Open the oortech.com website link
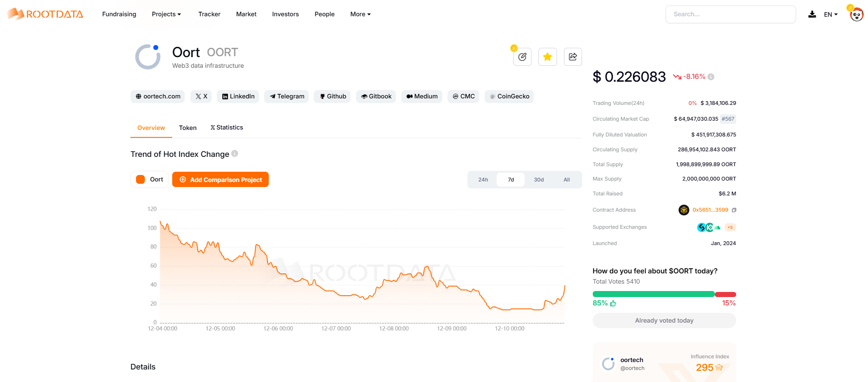 [158, 97]
